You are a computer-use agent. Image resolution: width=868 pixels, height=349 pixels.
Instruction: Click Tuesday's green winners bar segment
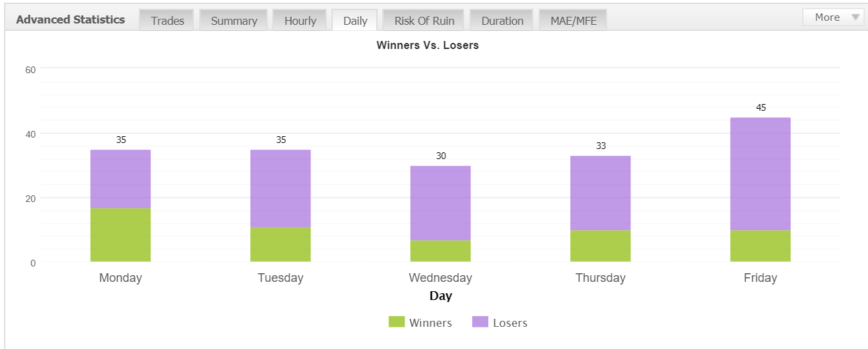(280, 244)
